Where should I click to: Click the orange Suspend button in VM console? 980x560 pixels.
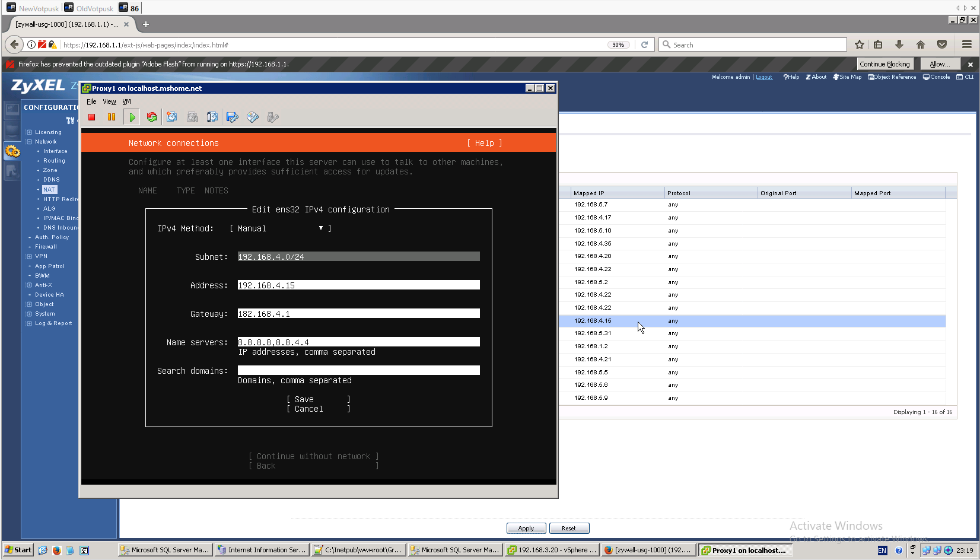[x=112, y=117]
